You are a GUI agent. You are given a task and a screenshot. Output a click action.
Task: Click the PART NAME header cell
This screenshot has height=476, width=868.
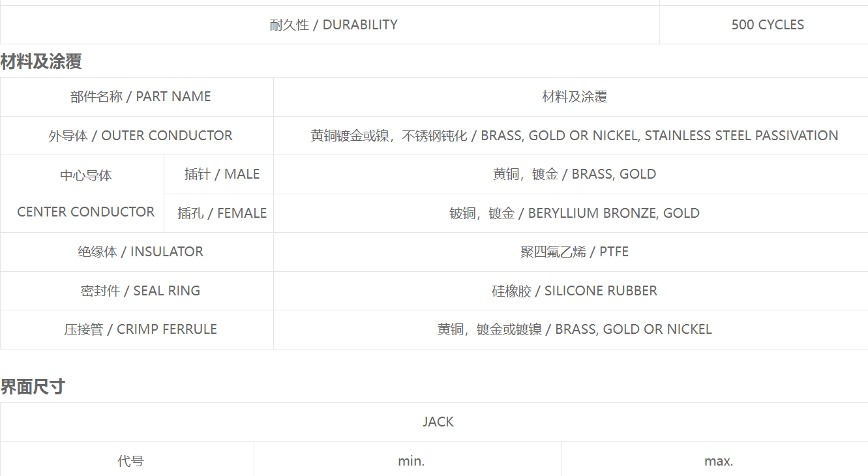coord(137,97)
